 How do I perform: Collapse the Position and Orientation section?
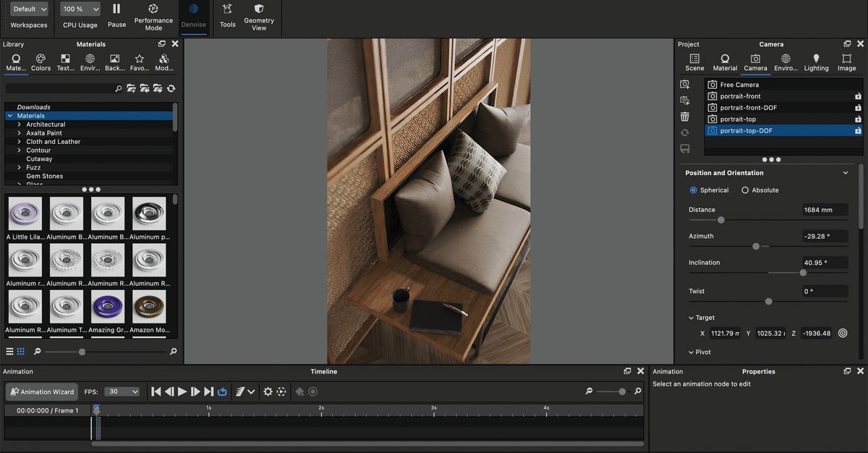click(844, 172)
